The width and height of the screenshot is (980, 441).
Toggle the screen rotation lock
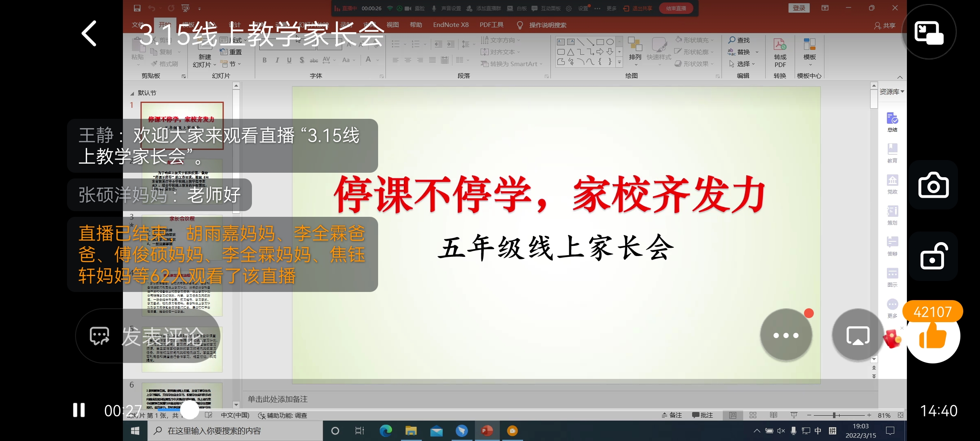click(x=933, y=256)
